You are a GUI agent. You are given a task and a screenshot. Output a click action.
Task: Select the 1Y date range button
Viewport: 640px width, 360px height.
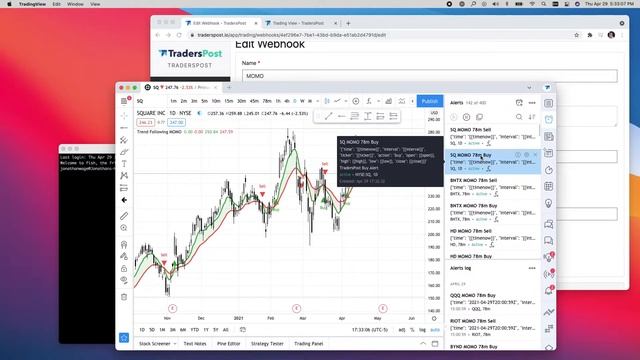[206, 330]
